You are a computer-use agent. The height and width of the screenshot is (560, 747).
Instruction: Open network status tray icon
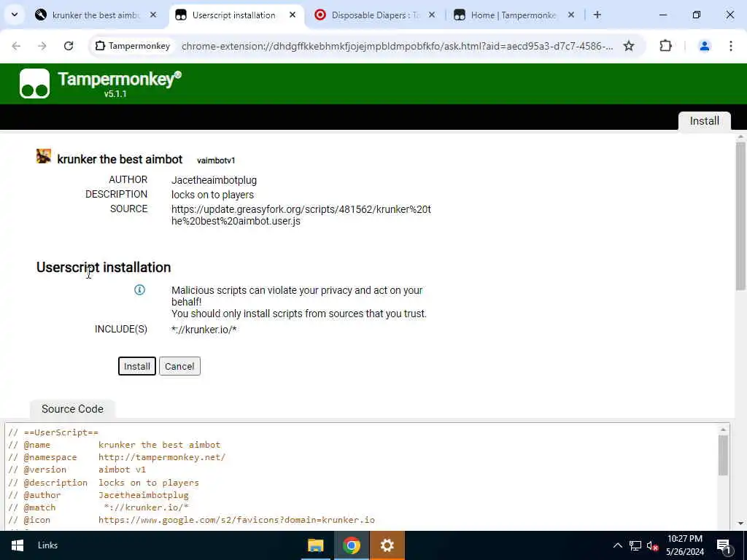(635, 545)
